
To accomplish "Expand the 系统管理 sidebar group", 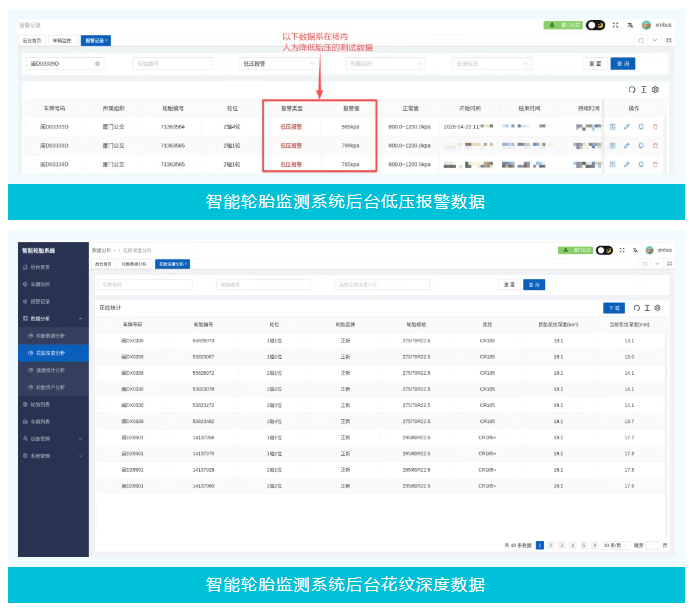I will pos(53,456).
